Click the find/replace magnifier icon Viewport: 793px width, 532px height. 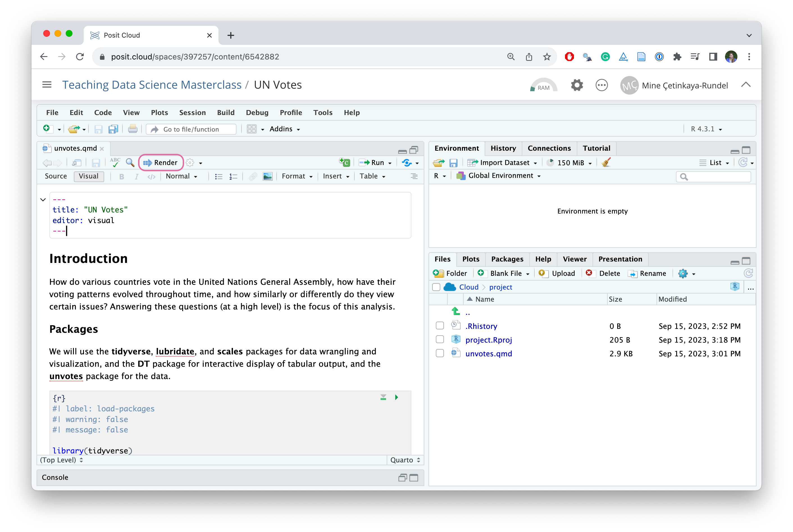point(130,162)
